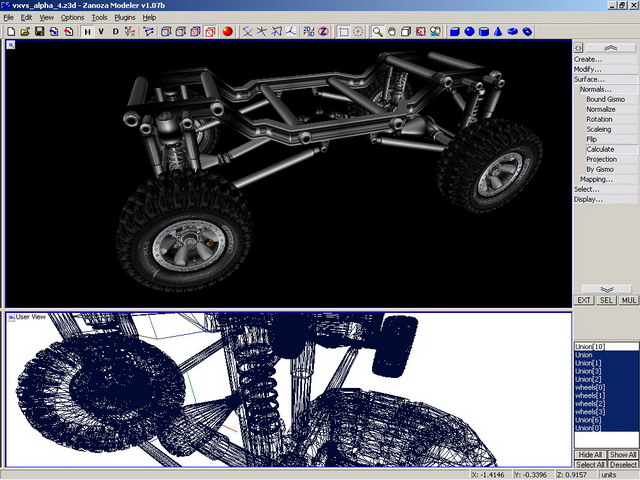640x480 pixels.
Task: Open the Plugins menu
Action: pyautogui.click(x=125, y=17)
